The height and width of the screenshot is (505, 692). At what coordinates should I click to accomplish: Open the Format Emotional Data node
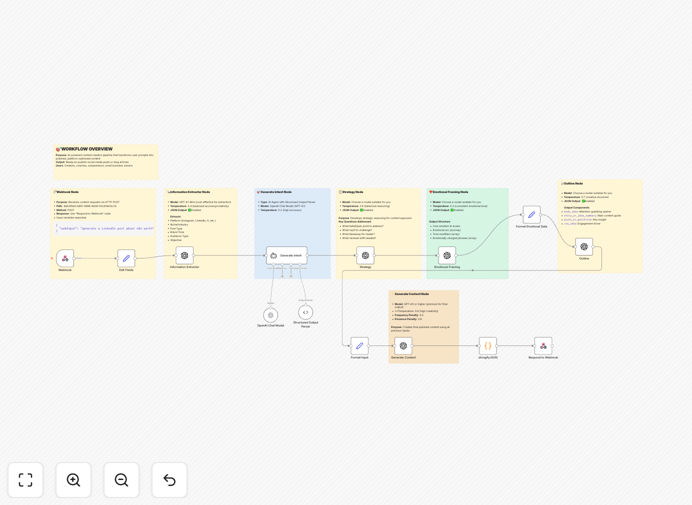[x=531, y=215]
